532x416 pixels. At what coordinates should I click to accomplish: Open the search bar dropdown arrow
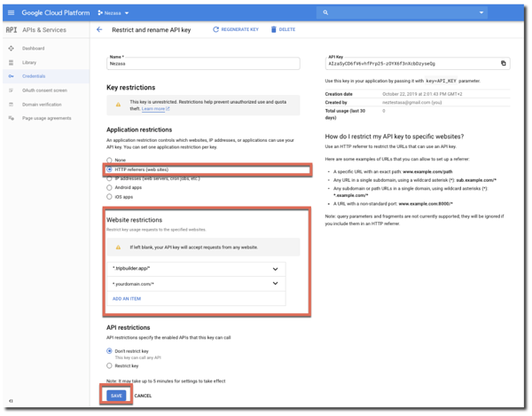pos(481,12)
